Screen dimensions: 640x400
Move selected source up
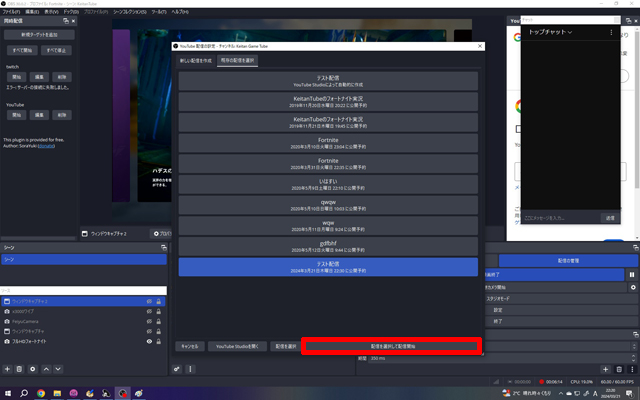(x=47, y=369)
